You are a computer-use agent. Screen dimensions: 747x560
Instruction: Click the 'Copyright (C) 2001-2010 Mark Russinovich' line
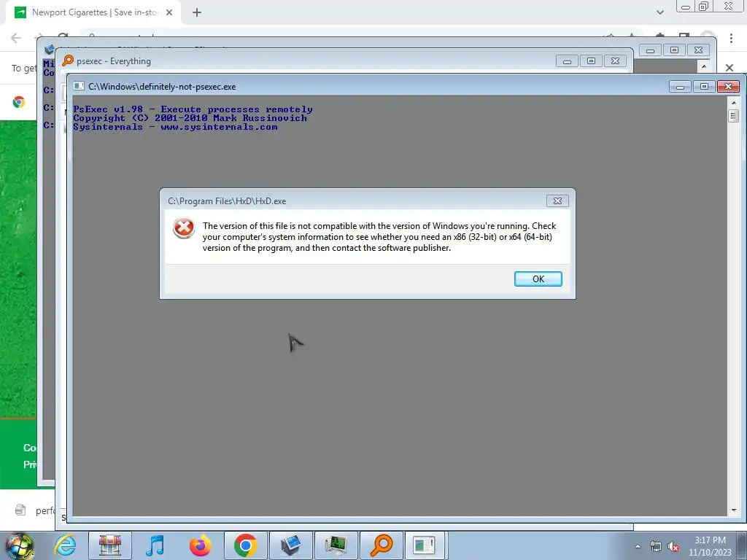190,118
